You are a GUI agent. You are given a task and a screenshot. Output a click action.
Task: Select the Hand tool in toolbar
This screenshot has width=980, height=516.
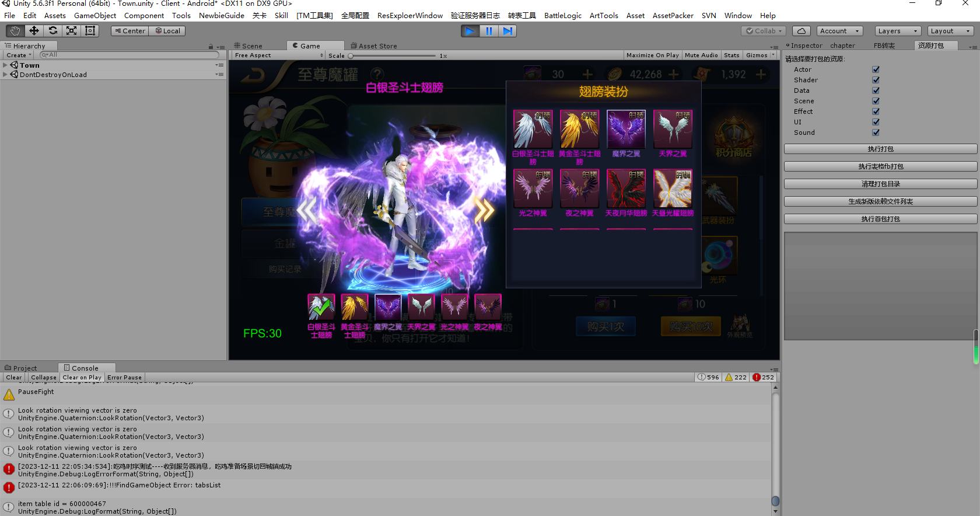coord(15,31)
